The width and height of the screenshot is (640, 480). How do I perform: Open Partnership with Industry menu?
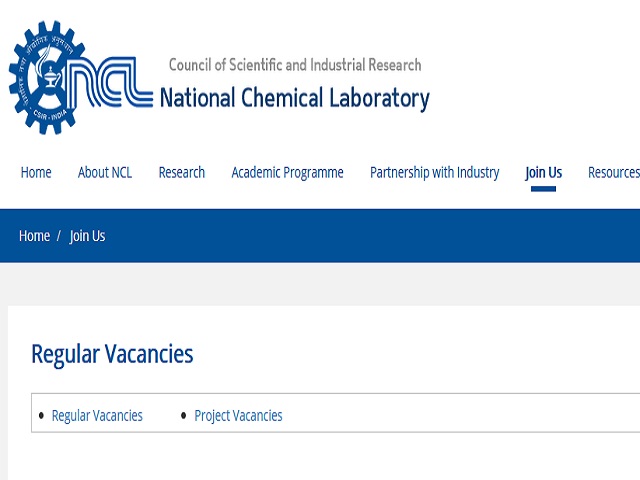click(434, 173)
